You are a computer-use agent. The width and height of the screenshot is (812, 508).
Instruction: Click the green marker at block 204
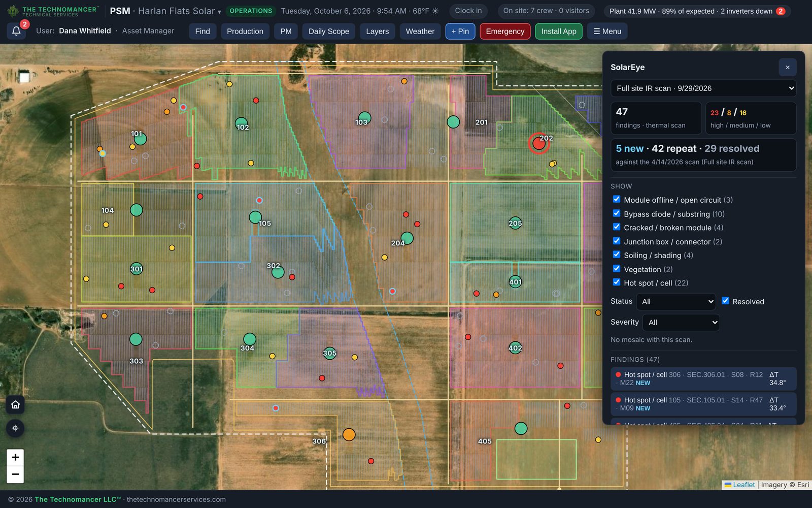407,238
